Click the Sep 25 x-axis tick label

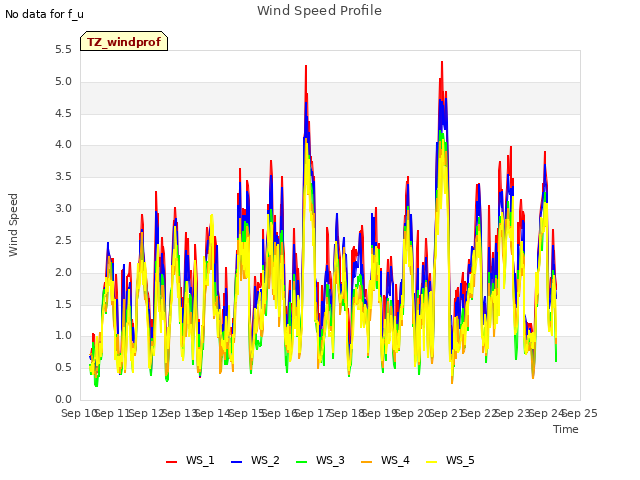580,413
